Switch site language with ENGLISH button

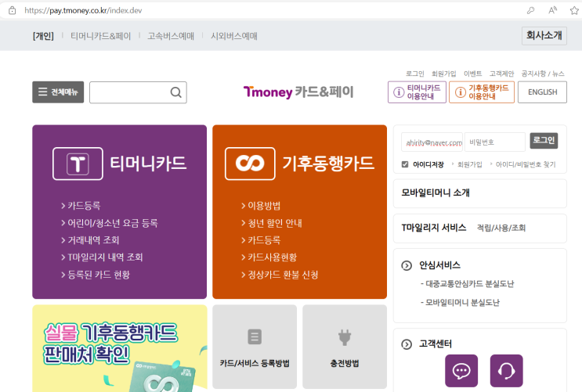pyautogui.click(x=542, y=92)
